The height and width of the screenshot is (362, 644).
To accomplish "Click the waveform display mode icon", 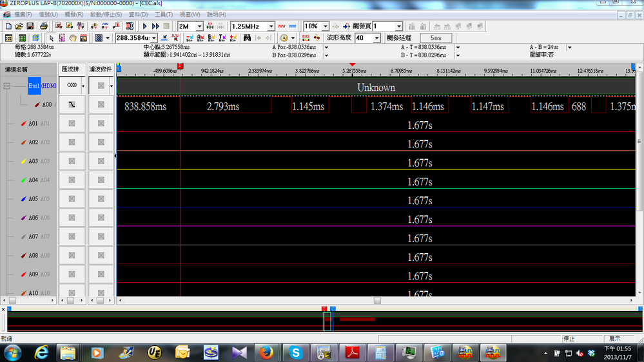I will [x=8, y=38].
